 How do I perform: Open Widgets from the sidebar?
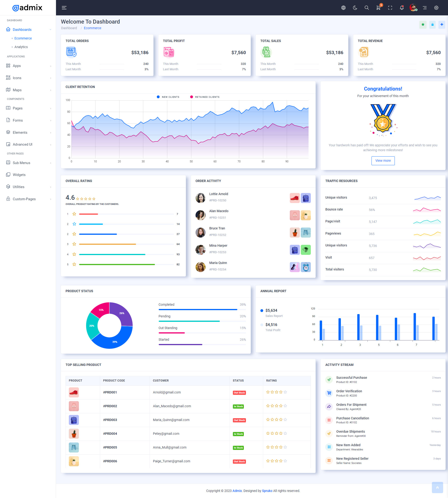[x=19, y=175]
